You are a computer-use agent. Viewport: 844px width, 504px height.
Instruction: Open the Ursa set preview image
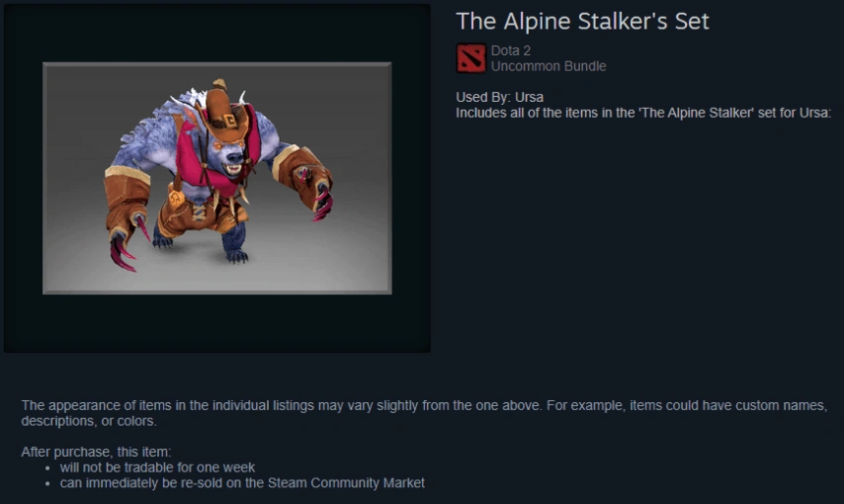click(x=216, y=178)
